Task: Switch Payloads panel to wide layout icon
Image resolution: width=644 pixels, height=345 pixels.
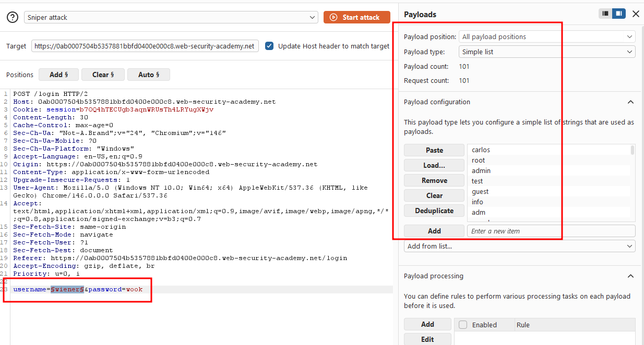Action: point(619,14)
